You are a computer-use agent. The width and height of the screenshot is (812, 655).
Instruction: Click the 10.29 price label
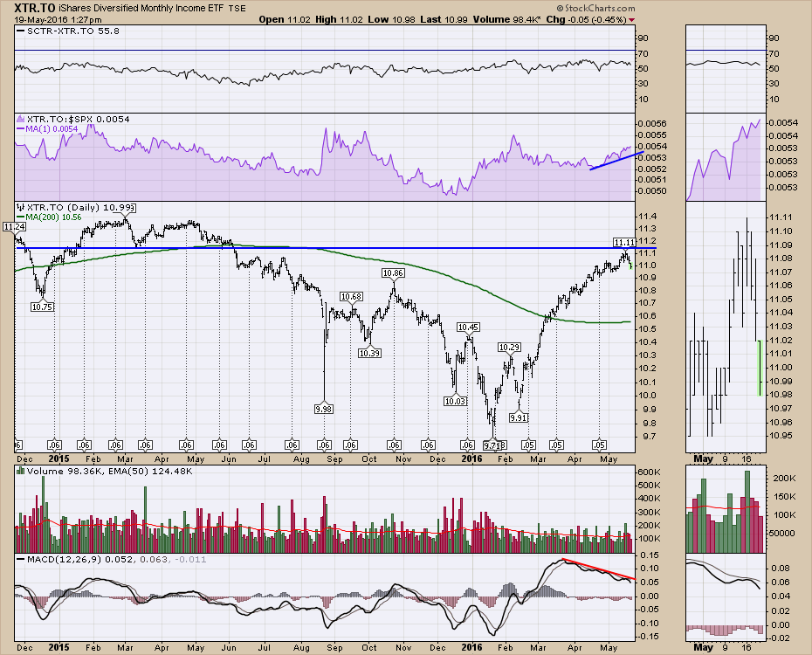tap(509, 347)
